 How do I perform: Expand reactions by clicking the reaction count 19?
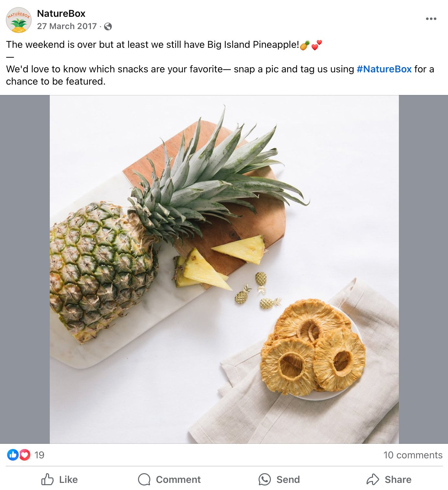(x=39, y=455)
